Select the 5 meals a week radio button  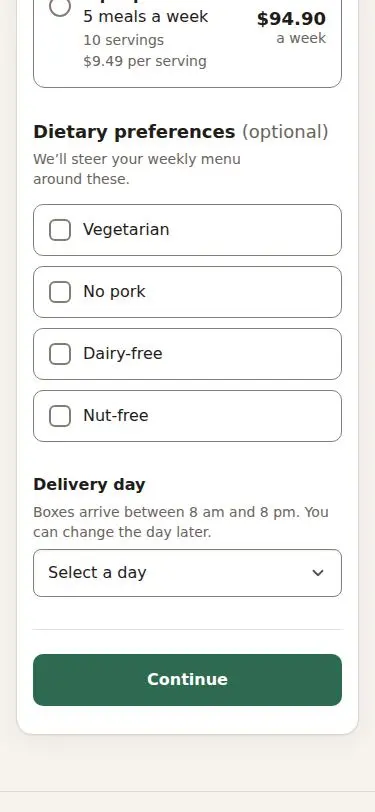click(60, 6)
